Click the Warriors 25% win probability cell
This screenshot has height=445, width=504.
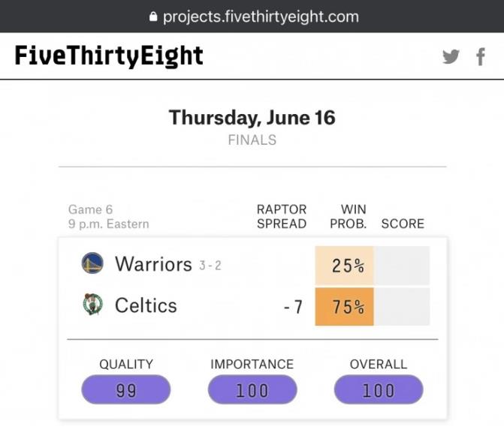coord(344,266)
